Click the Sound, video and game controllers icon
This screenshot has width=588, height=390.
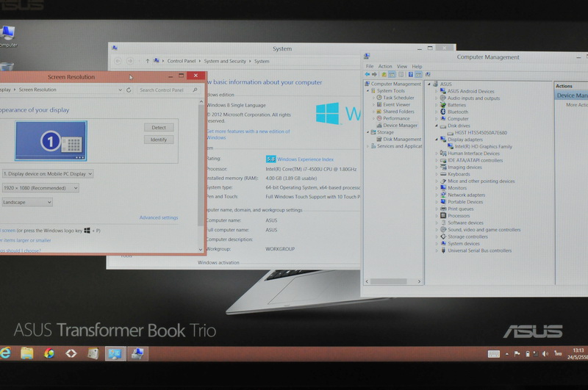(443, 230)
